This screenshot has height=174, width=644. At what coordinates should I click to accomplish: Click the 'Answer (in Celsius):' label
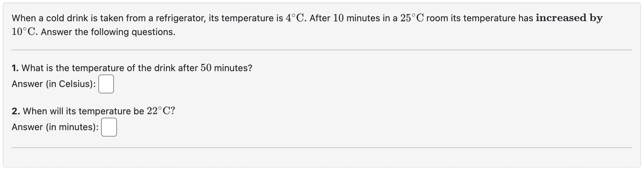coord(53,84)
